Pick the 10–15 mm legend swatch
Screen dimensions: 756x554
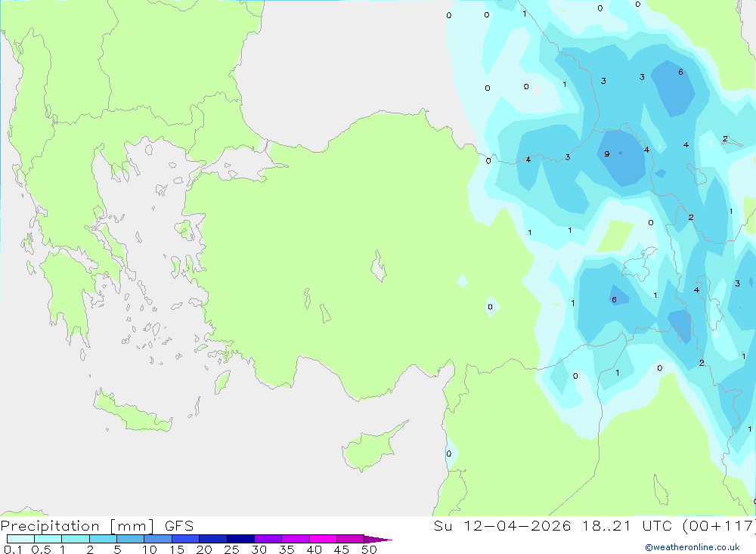point(158,539)
